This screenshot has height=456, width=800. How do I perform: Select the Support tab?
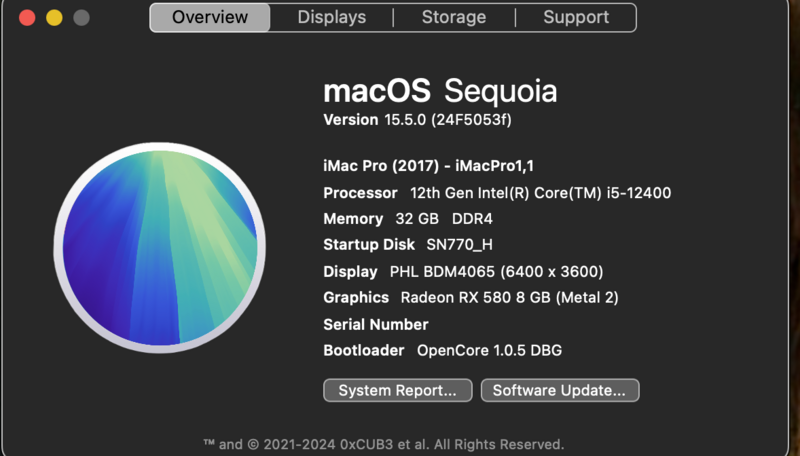tap(576, 17)
